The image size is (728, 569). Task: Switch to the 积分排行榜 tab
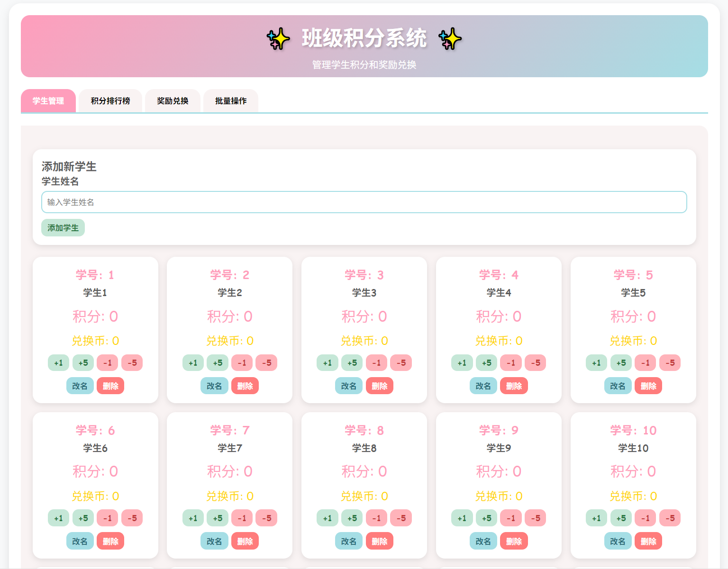110,101
